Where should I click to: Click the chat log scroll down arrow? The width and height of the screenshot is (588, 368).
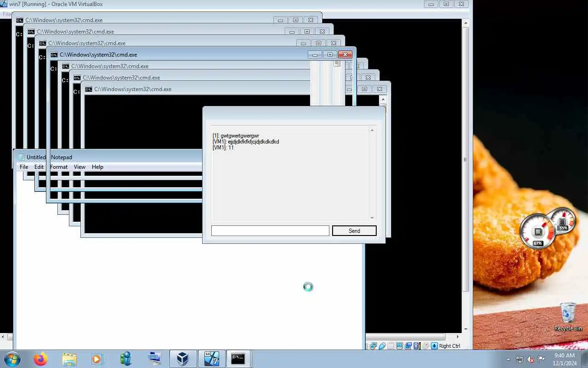[372, 218]
